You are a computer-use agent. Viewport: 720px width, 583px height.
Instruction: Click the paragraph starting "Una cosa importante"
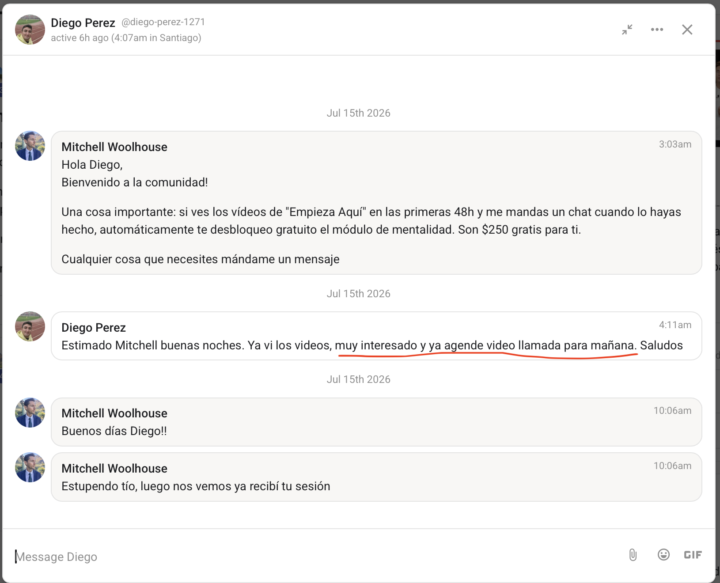point(371,221)
